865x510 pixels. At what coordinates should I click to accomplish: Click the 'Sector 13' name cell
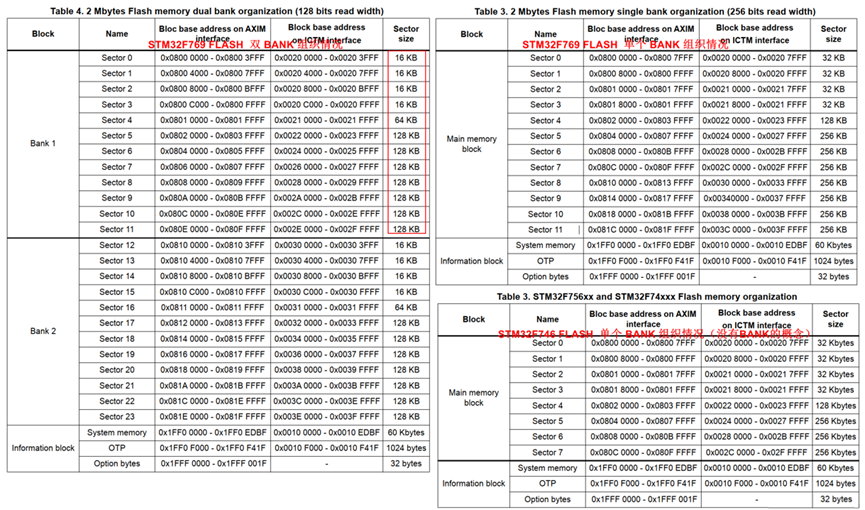click(x=117, y=261)
